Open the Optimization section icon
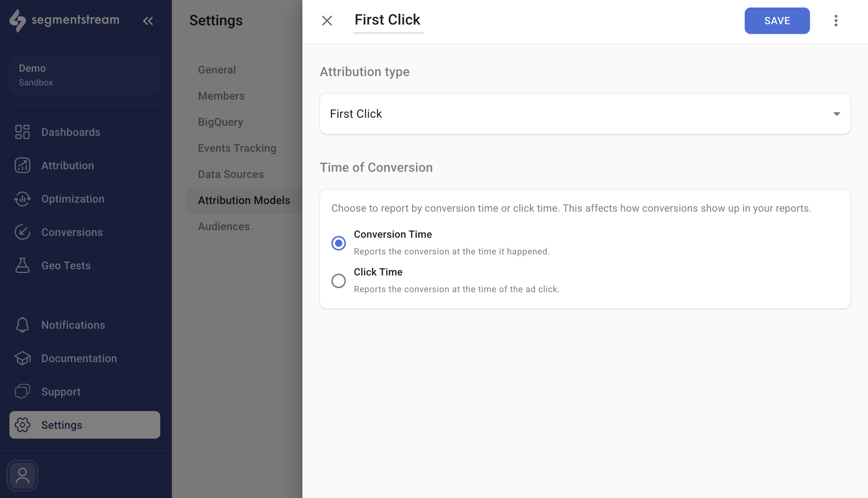This screenshot has height=498, width=868. point(22,199)
